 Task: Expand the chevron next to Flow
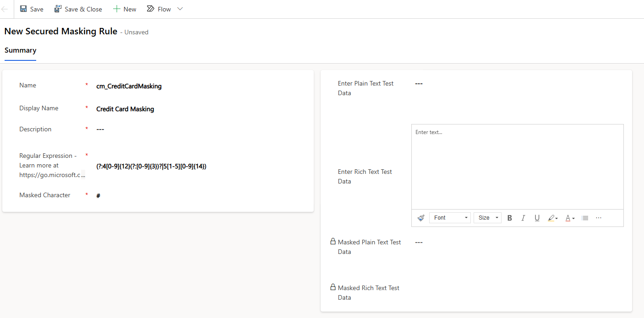point(180,9)
